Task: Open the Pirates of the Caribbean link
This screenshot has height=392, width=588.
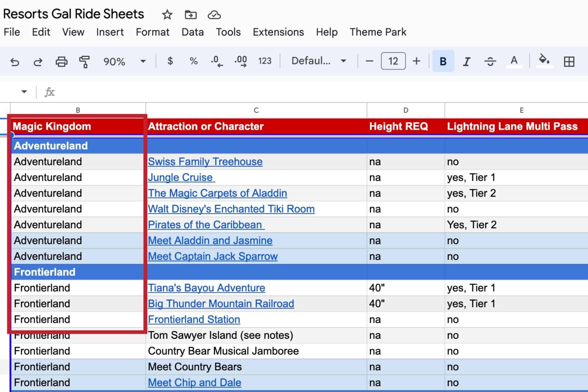Action: 206,225
